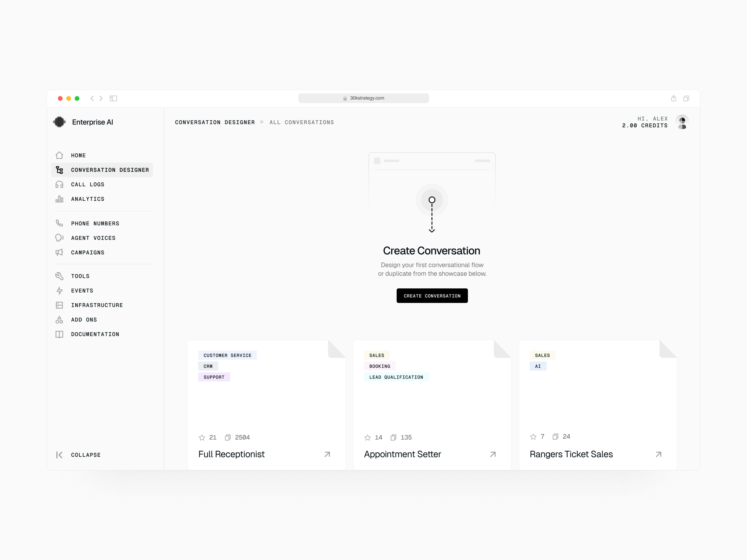Image resolution: width=747 pixels, height=560 pixels.
Task: Open the Home menu item
Action: pos(102,155)
